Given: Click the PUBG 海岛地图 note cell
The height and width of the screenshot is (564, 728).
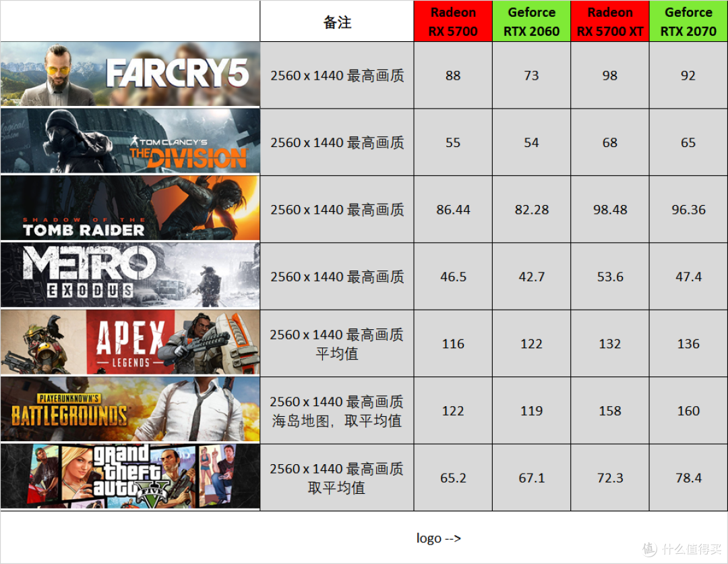Looking at the screenshot, I should tap(337, 410).
